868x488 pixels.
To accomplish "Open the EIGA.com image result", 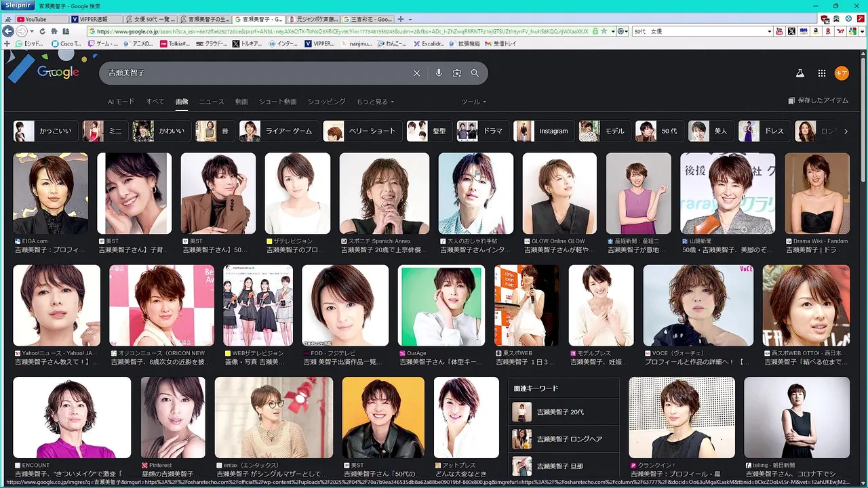I will (x=51, y=193).
